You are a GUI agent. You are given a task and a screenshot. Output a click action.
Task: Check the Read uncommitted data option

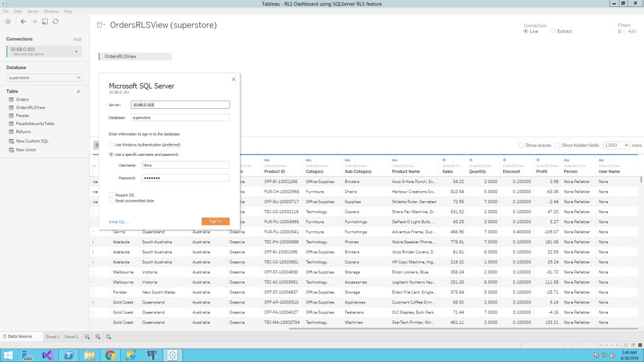point(111,200)
